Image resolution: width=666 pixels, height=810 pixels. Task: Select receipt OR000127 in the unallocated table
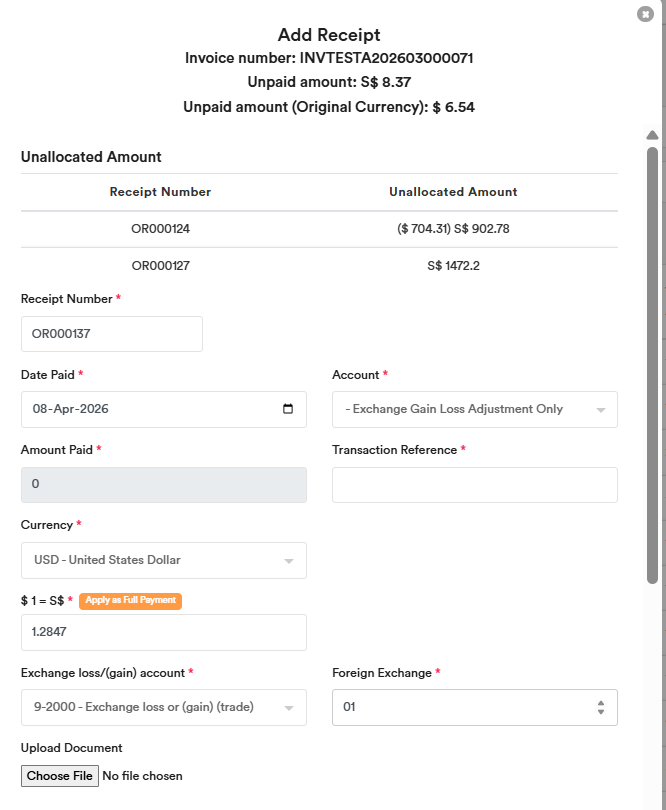click(160, 266)
